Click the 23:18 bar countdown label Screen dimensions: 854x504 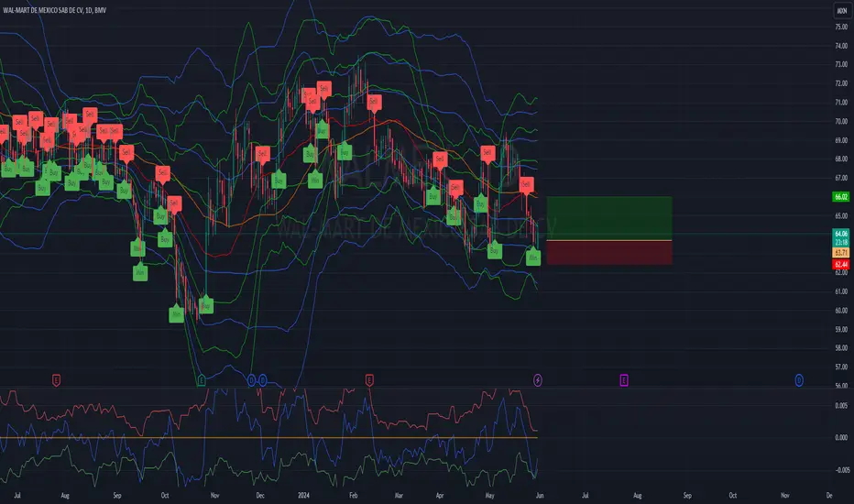pyautogui.click(x=841, y=243)
